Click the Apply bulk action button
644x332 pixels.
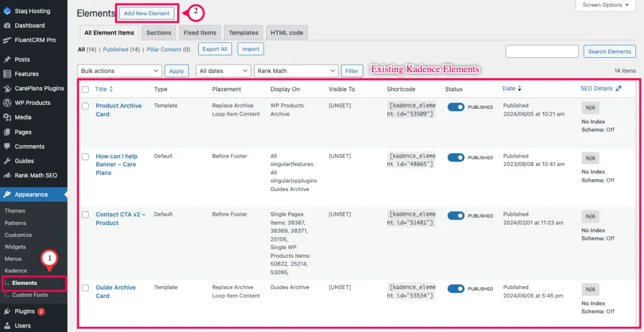pyautogui.click(x=177, y=71)
